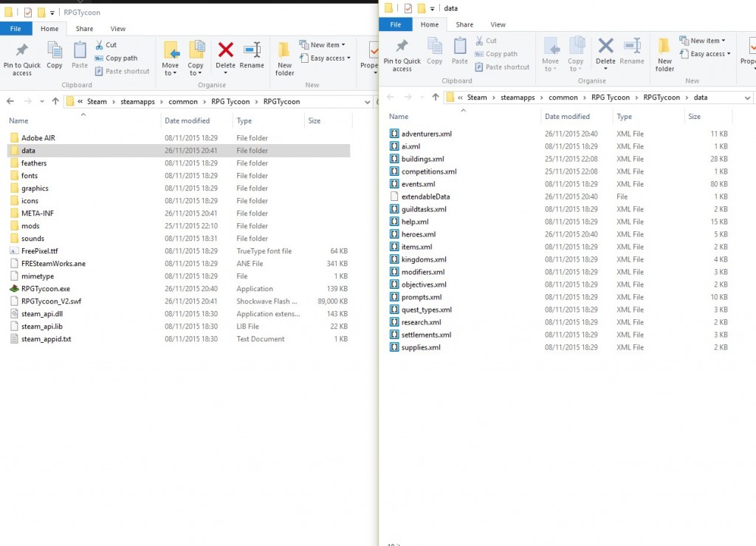Expand address bar history in RPGTycoon window
The width and height of the screenshot is (756, 546).
[368, 102]
